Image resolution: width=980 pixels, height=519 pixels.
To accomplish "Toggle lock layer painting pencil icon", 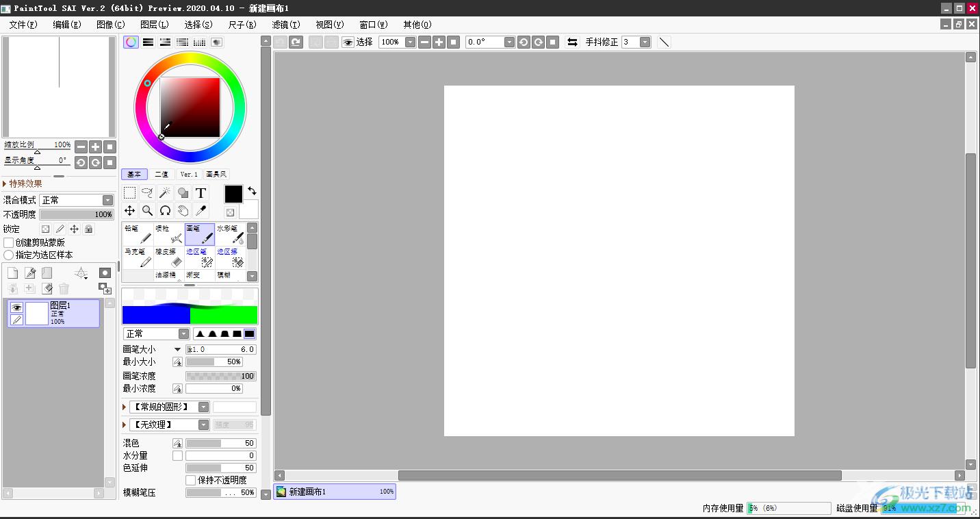I will coord(60,229).
